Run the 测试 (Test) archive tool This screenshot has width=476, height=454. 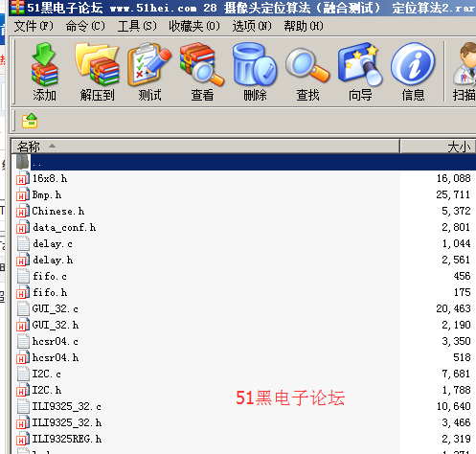[149, 72]
